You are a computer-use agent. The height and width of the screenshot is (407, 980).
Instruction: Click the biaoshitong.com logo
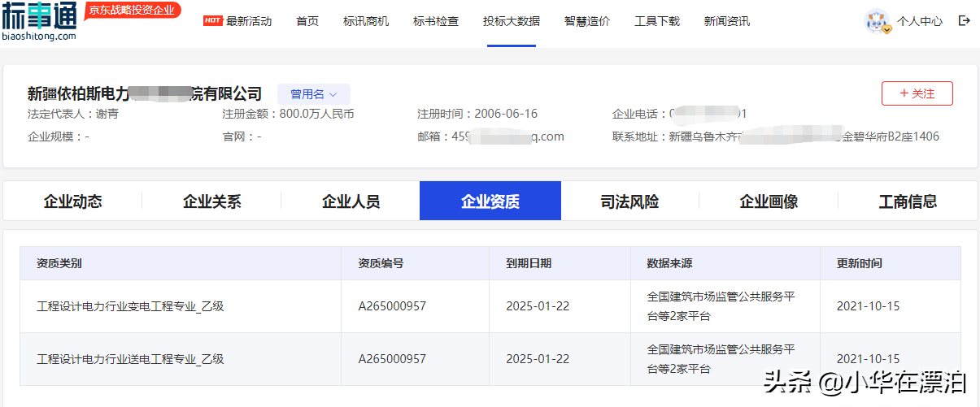point(39,21)
